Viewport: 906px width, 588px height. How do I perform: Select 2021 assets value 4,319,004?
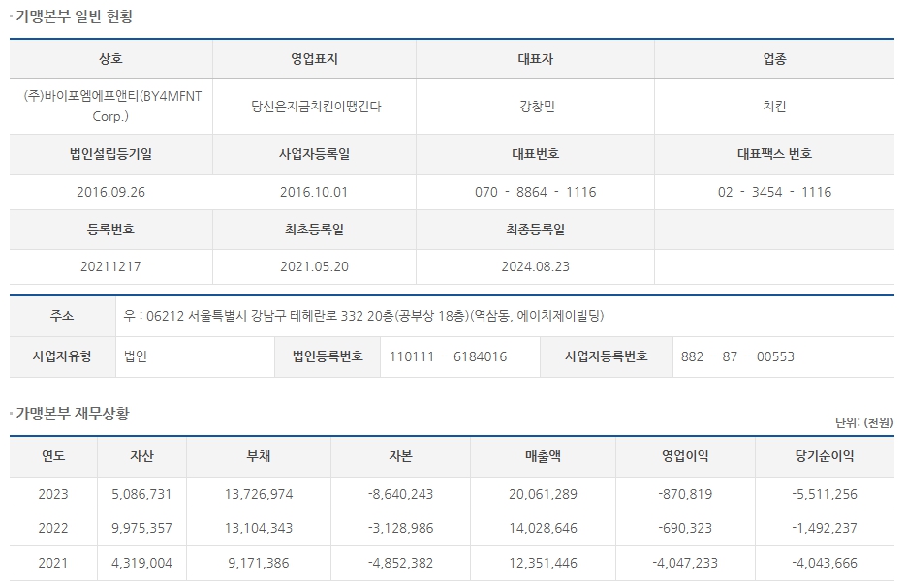pyautogui.click(x=142, y=563)
